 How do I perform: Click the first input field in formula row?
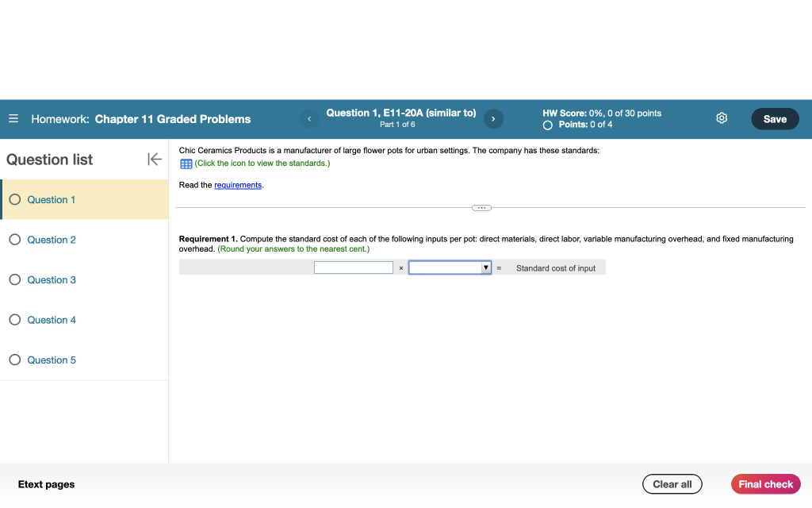354,267
